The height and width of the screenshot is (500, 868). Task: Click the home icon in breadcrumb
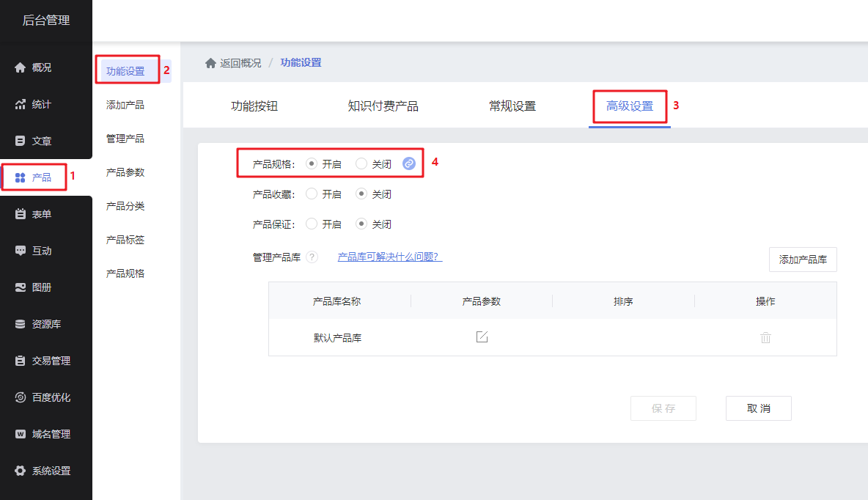210,63
